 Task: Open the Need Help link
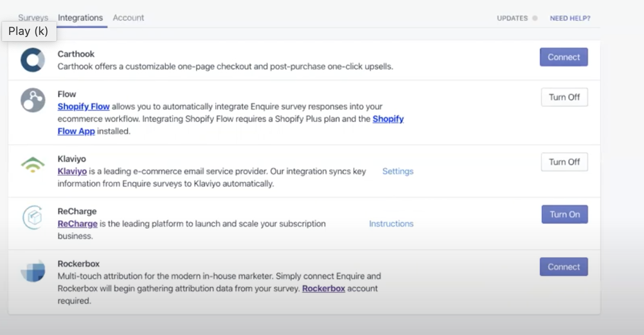(570, 18)
